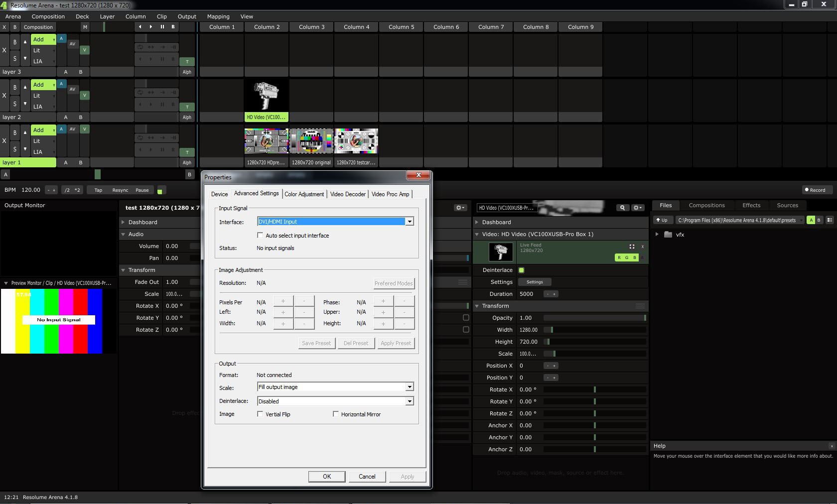The width and height of the screenshot is (837, 504).
Task: Open the Interface DVI/HDMI Input dropdown
Action: click(x=409, y=222)
